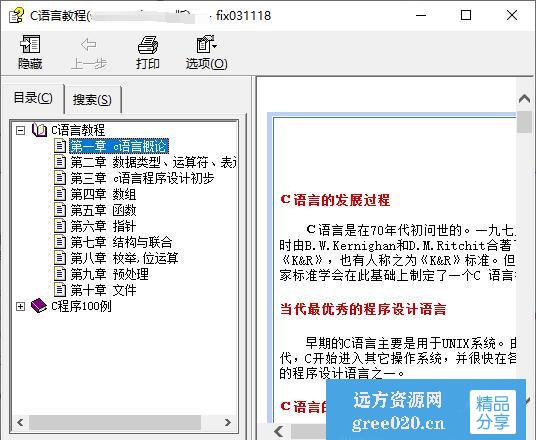Click dropdown arrow on Options icon
This screenshot has height=440, width=536.
(x=215, y=45)
